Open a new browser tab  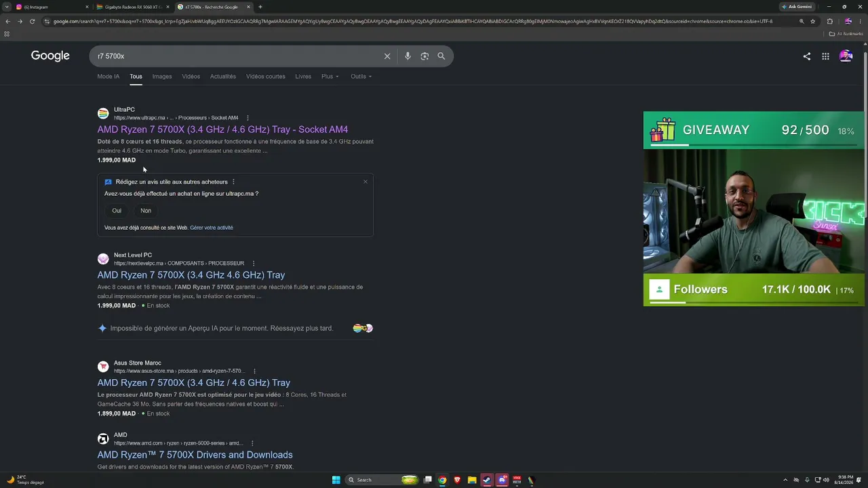tap(260, 7)
